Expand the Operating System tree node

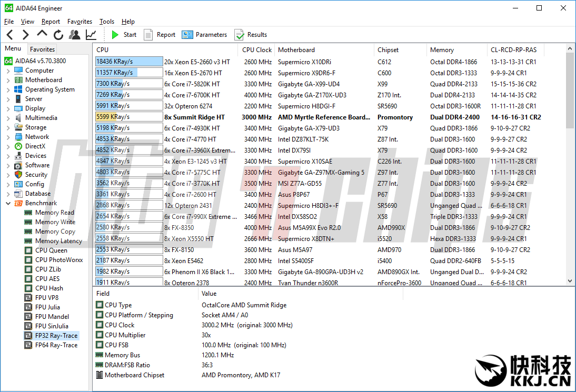[x=8, y=89]
